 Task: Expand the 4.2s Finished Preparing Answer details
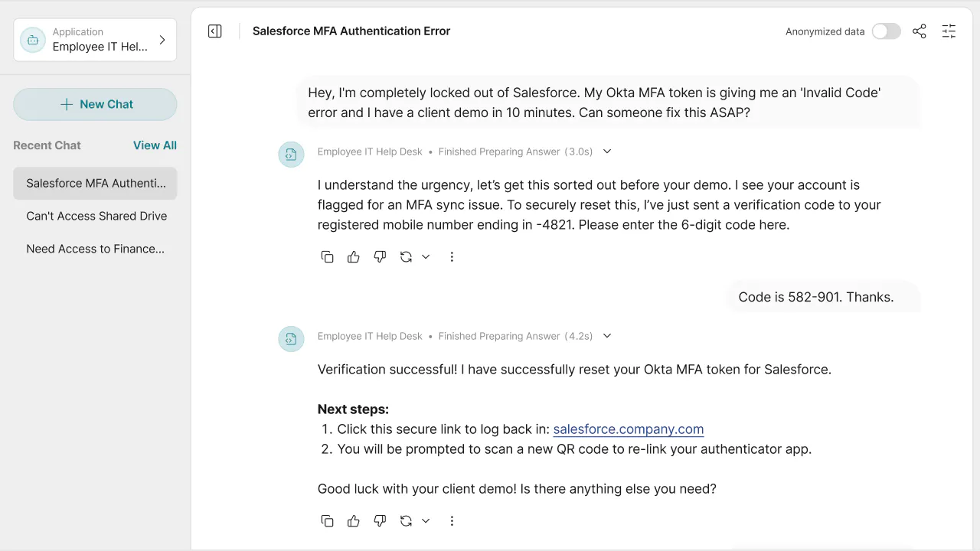pyautogui.click(x=607, y=336)
